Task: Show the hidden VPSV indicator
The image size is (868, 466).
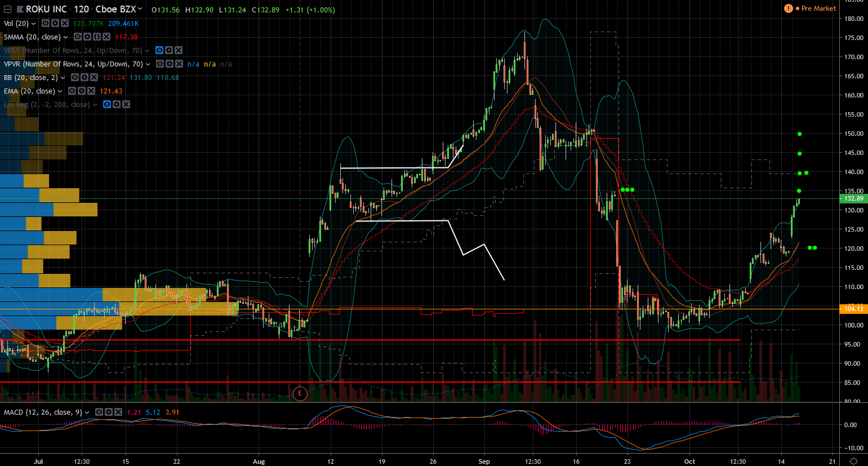Action: coord(159,51)
